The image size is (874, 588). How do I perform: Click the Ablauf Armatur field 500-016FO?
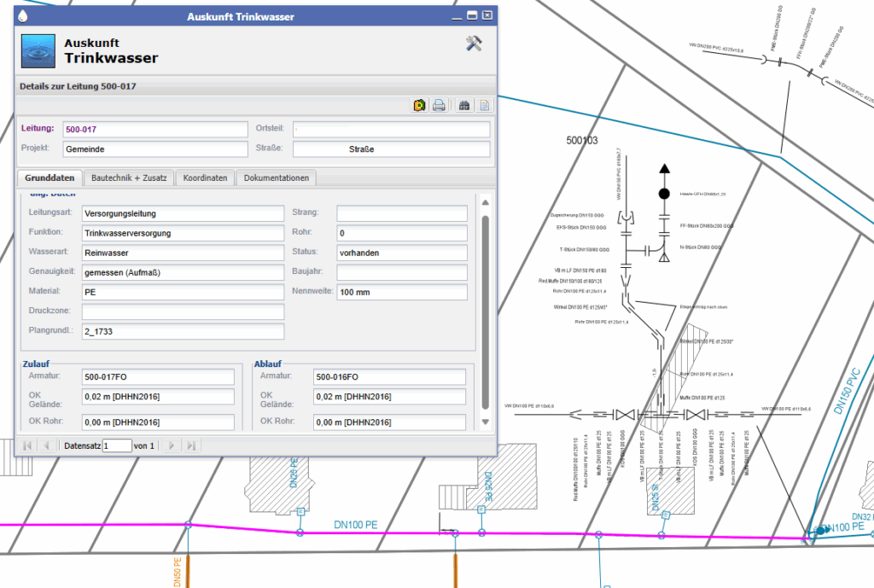pyautogui.click(x=389, y=377)
